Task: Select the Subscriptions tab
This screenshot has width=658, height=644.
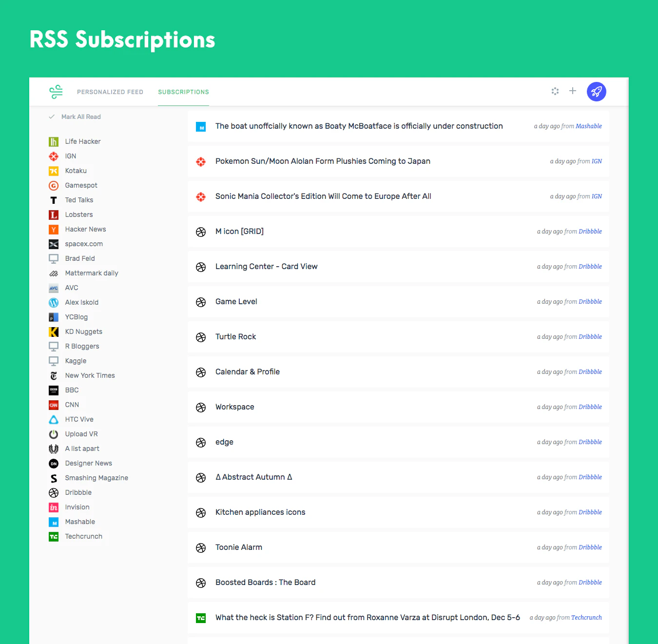Action: [x=183, y=92]
